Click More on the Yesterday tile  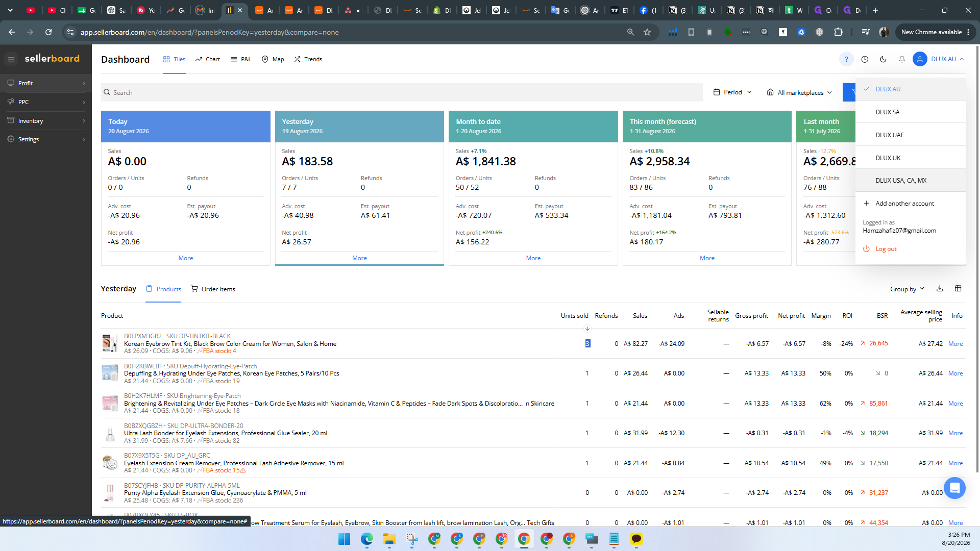[x=359, y=258]
